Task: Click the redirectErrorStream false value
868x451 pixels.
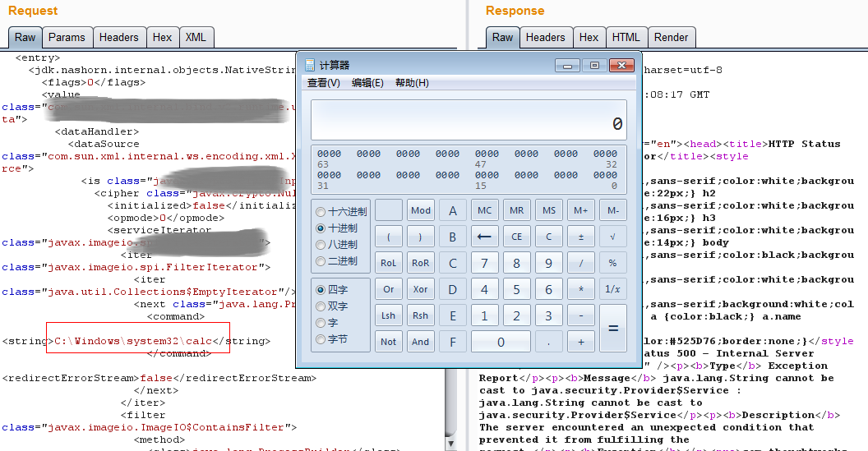Action: pyautogui.click(x=156, y=378)
